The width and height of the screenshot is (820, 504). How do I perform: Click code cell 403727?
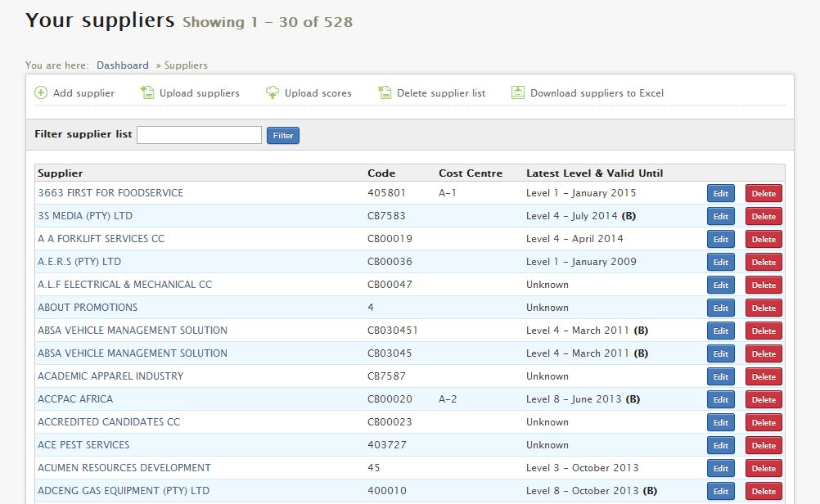click(386, 445)
